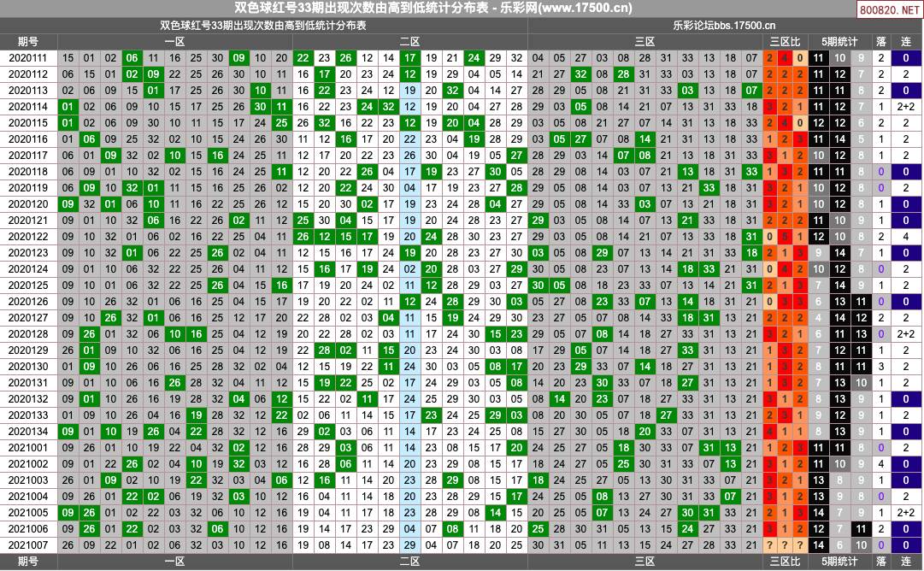
Task: Select the 二区 label in the bottom footer
Action: coord(409,562)
